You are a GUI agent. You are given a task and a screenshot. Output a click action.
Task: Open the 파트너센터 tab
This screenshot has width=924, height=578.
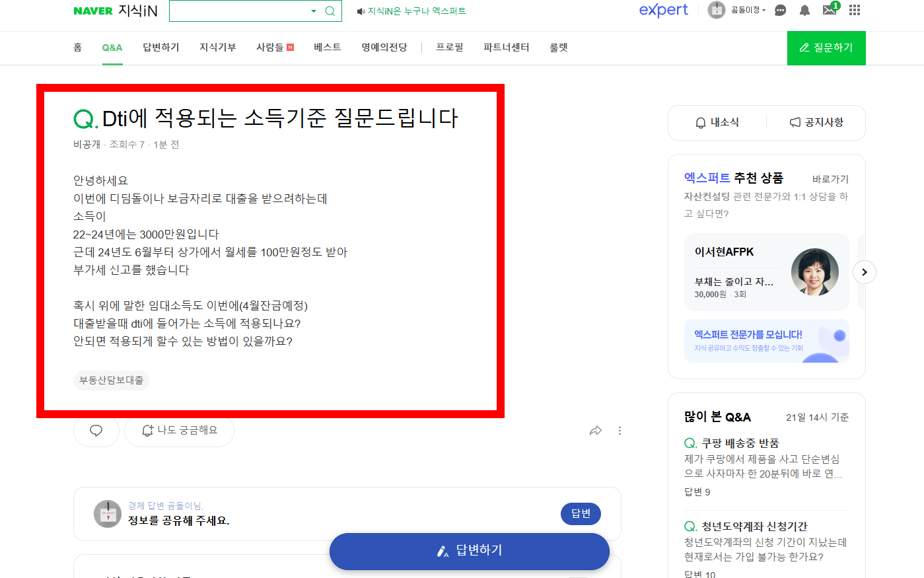click(507, 48)
